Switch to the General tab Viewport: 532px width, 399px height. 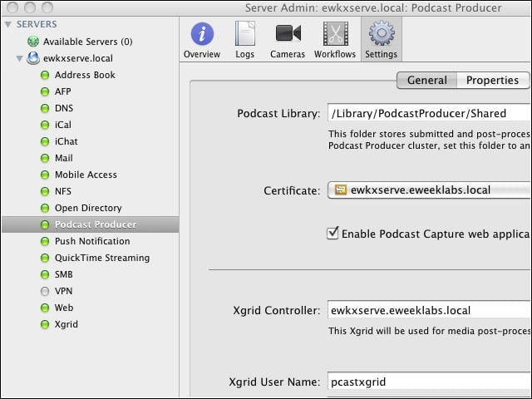click(x=426, y=80)
